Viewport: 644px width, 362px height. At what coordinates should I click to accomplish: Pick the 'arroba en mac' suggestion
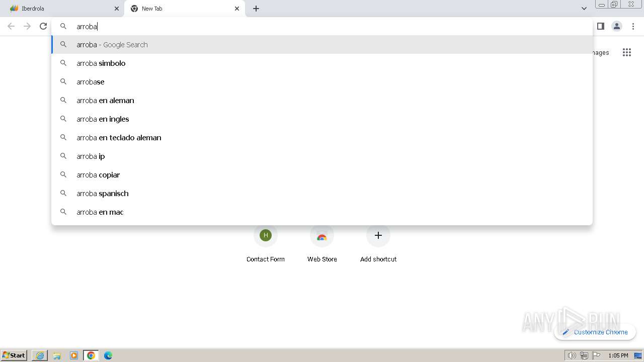(x=322, y=212)
